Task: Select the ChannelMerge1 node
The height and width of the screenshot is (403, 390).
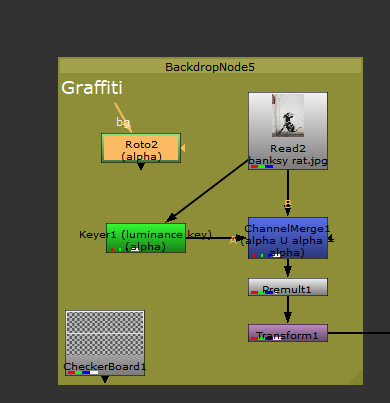Action: click(288, 238)
